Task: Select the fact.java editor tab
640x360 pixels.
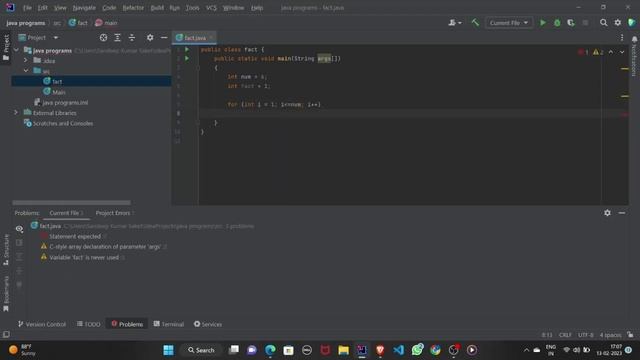Action: tap(194, 38)
